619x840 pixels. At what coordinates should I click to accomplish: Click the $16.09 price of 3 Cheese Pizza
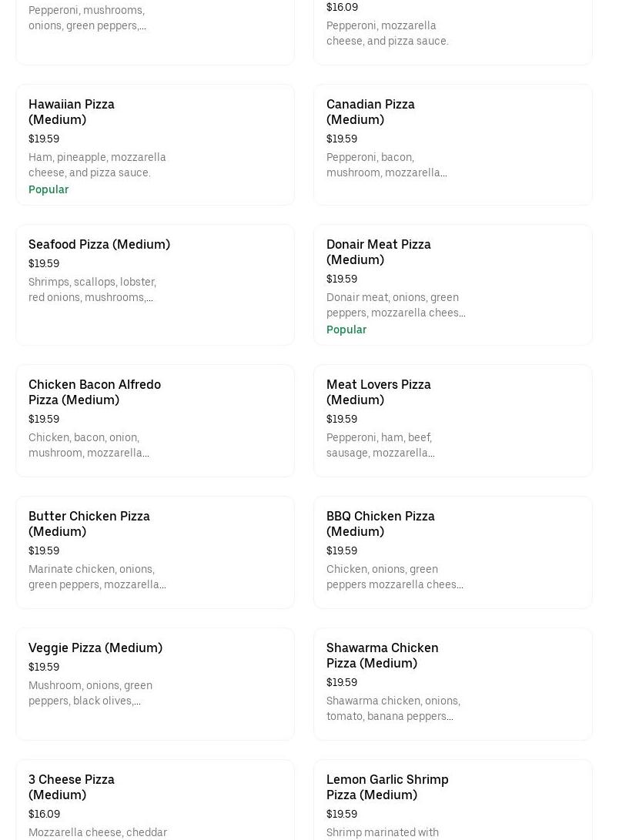pyautogui.click(x=44, y=814)
